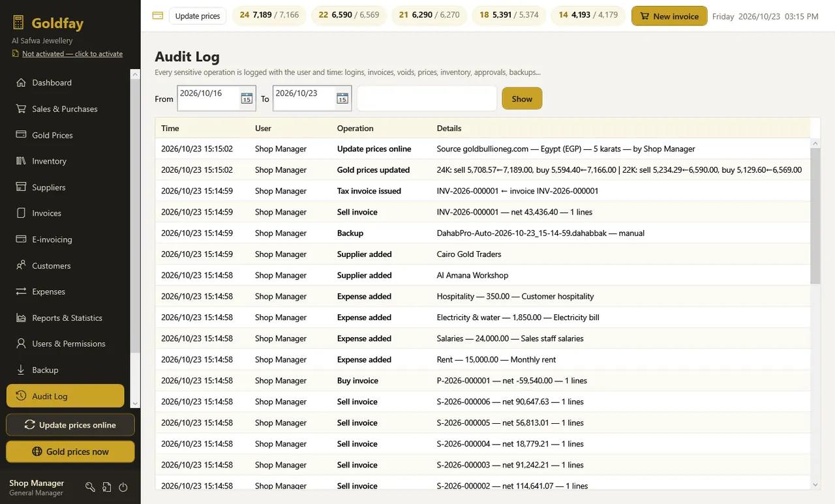Screen dimensions: 835x504
Task: Click the Suppliers icon in sidebar
Action: [x=20, y=187]
